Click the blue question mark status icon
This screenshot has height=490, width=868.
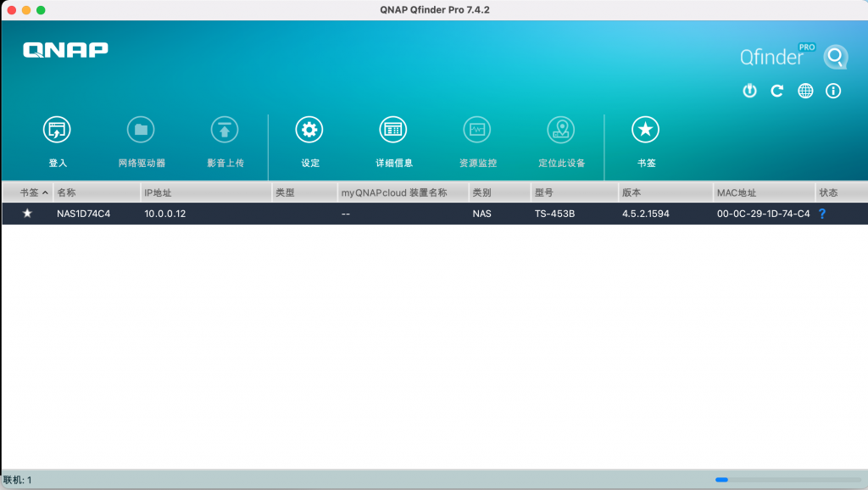pos(822,214)
